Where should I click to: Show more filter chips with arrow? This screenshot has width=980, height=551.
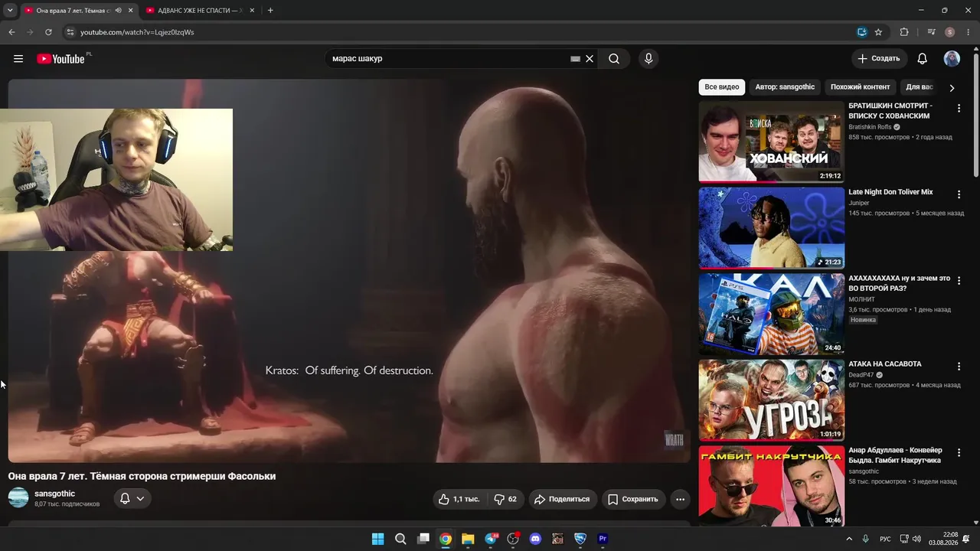[x=952, y=88]
